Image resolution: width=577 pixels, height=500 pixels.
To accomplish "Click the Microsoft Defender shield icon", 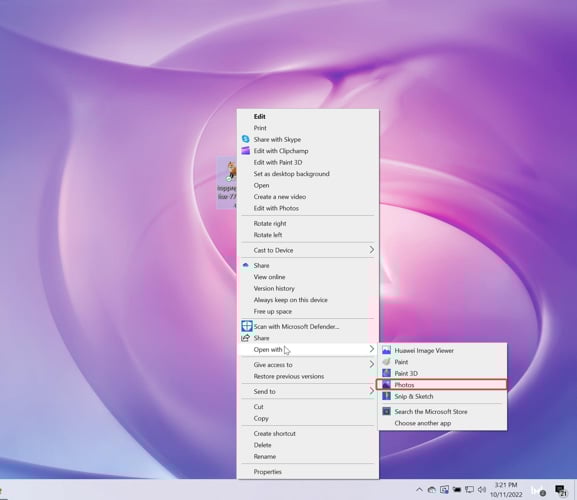I will (x=247, y=326).
